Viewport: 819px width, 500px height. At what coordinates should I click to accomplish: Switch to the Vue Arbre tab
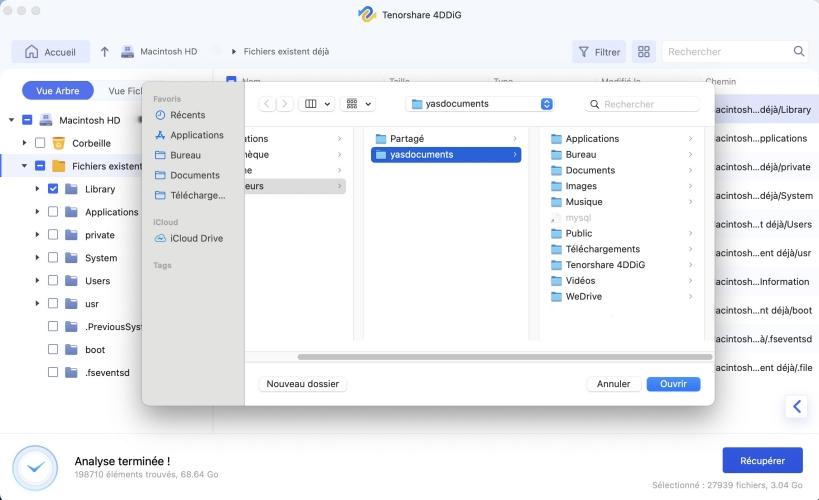[x=57, y=91]
